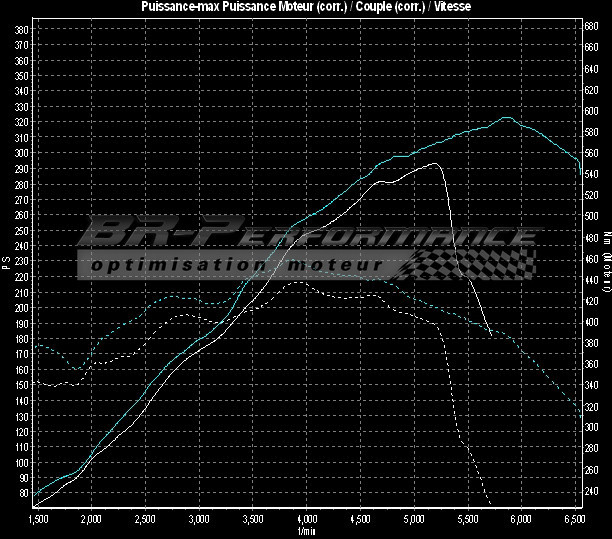Click the peak of the solid white power curve
Viewport: 612px width, 539px height.
click(x=435, y=164)
